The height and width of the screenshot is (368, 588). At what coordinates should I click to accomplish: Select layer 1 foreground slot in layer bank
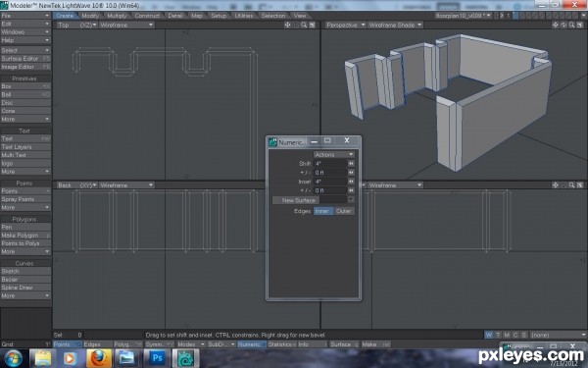[x=515, y=16]
